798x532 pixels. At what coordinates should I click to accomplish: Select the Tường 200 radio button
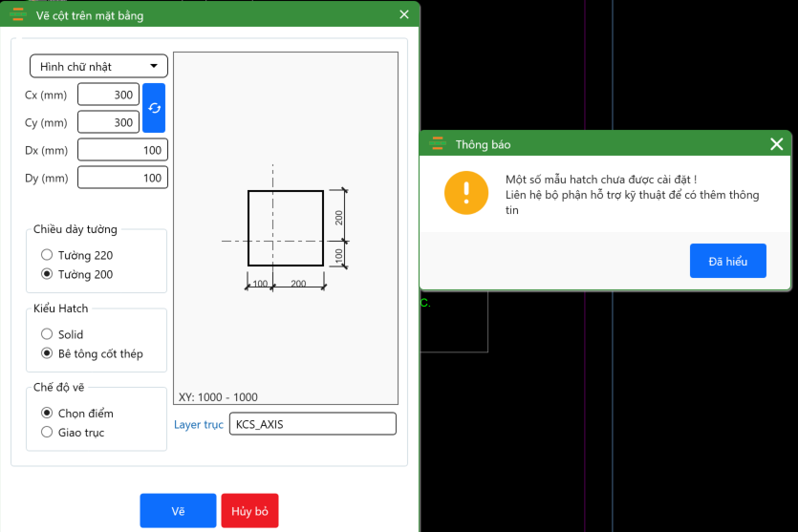[47, 274]
